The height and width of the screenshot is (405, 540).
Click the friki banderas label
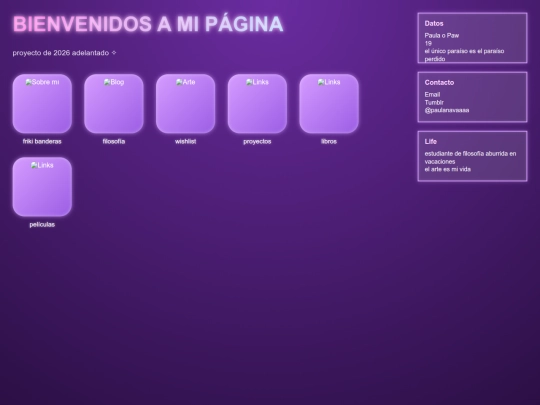coord(42,142)
